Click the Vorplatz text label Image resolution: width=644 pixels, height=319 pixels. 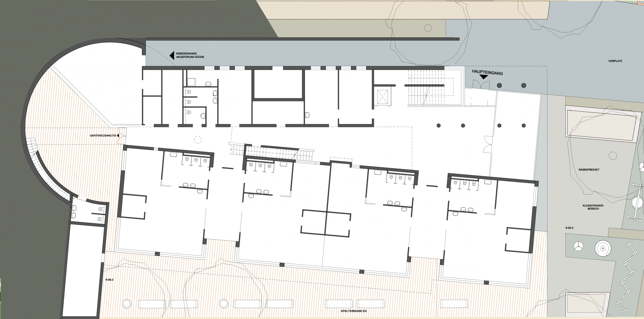click(615, 61)
